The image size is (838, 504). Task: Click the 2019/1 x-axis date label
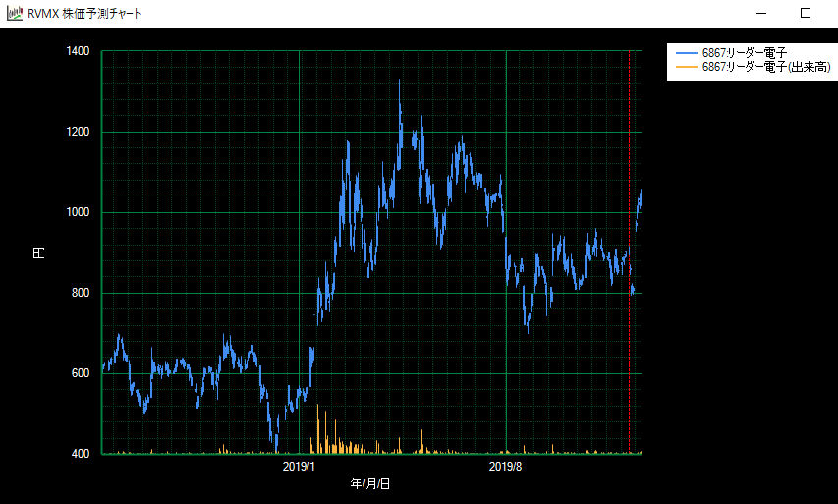pos(298,466)
